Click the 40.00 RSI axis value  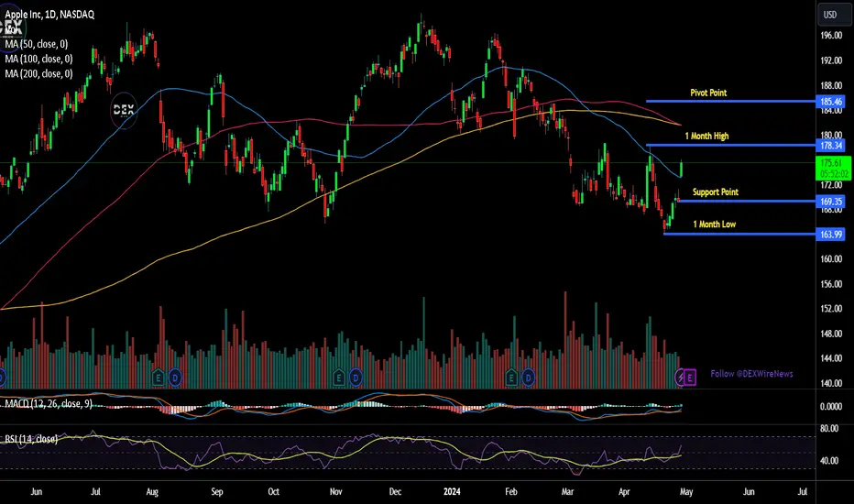[x=829, y=460]
